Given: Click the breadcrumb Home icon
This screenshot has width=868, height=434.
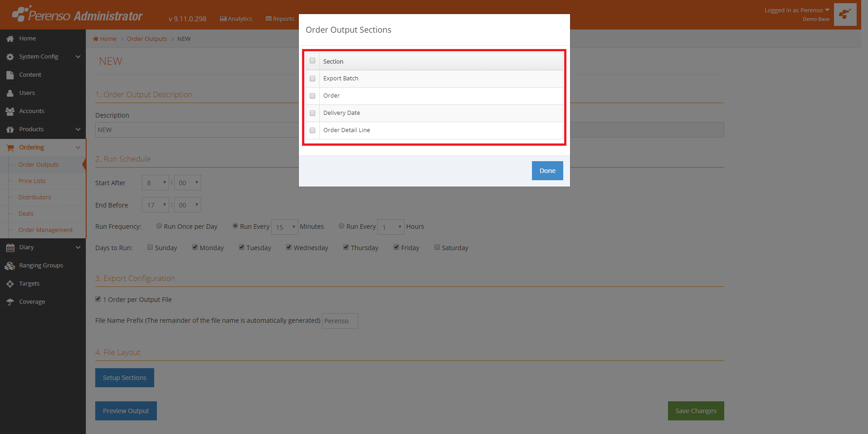Looking at the screenshot, I should click(x=96, y=39).
